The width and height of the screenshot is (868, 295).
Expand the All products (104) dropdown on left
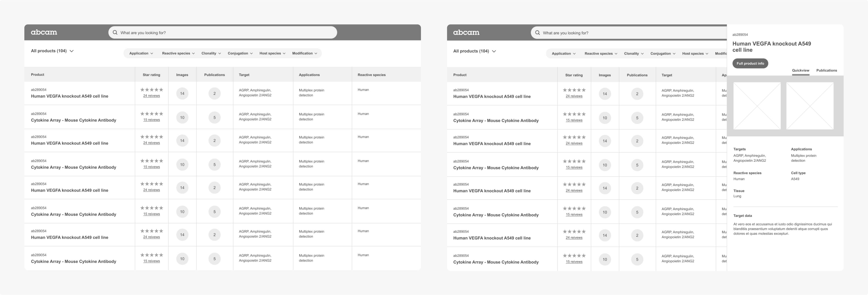[52, 51]
